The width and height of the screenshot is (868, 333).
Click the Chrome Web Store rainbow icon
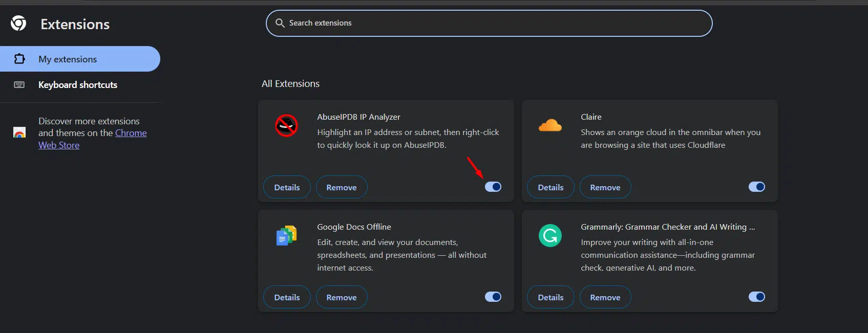19,133
